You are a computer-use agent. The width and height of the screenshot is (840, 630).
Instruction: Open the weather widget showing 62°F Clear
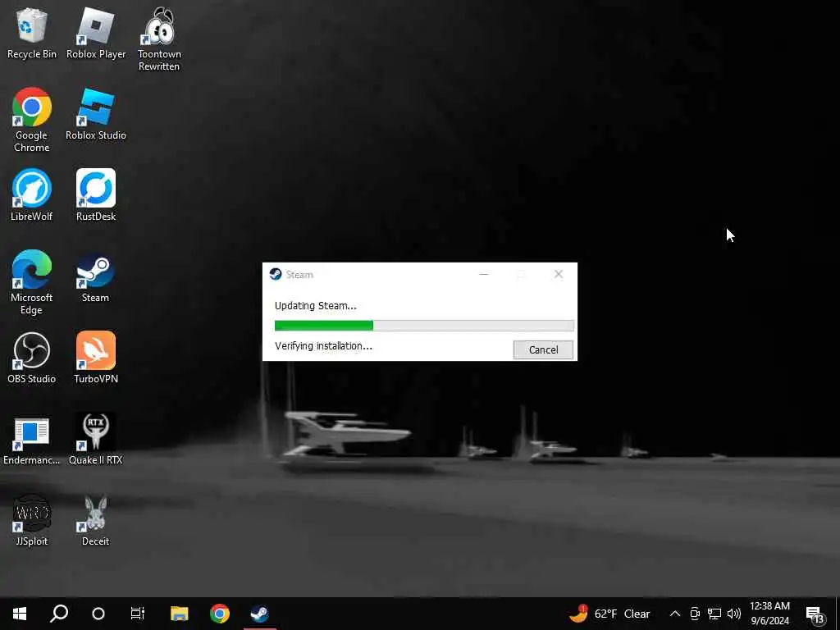[610, 614]
